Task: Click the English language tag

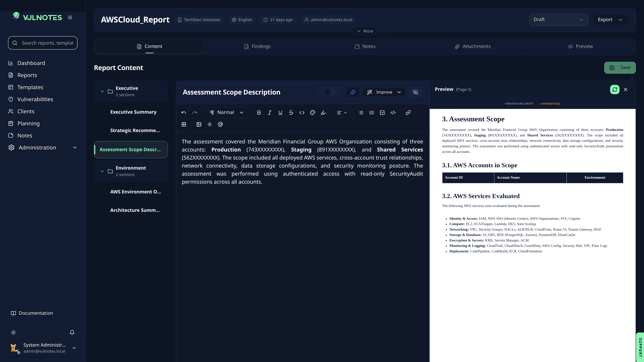Action: (x=242, y=20)
